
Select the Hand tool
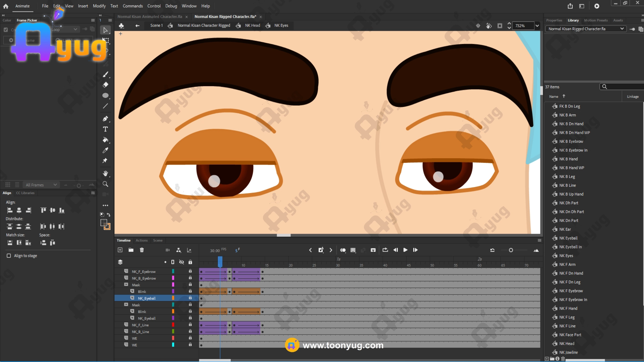(x=105, y=173)
